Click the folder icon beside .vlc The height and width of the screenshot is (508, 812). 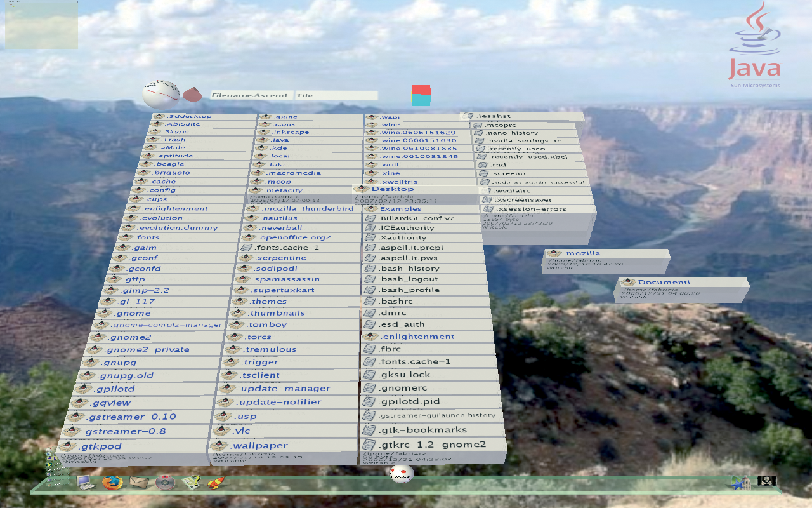pyautogui.click(x=223, y=431)
